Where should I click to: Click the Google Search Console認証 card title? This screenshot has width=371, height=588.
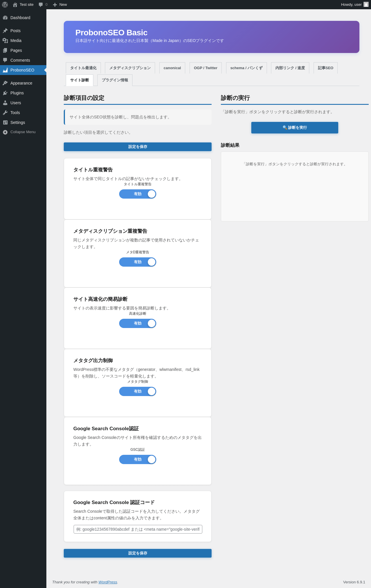(106, 428)
